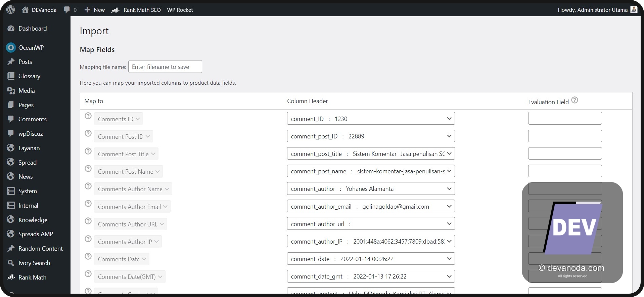This screenshot has width=644, height=297.
Task: Focus evaluation field for comment_ID row
Action: tap(565, 118)
